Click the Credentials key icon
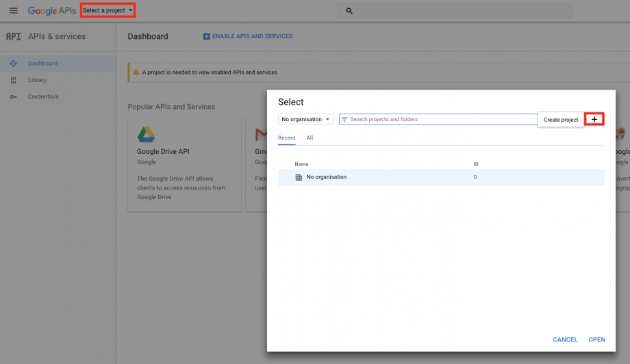 (13, 96)
